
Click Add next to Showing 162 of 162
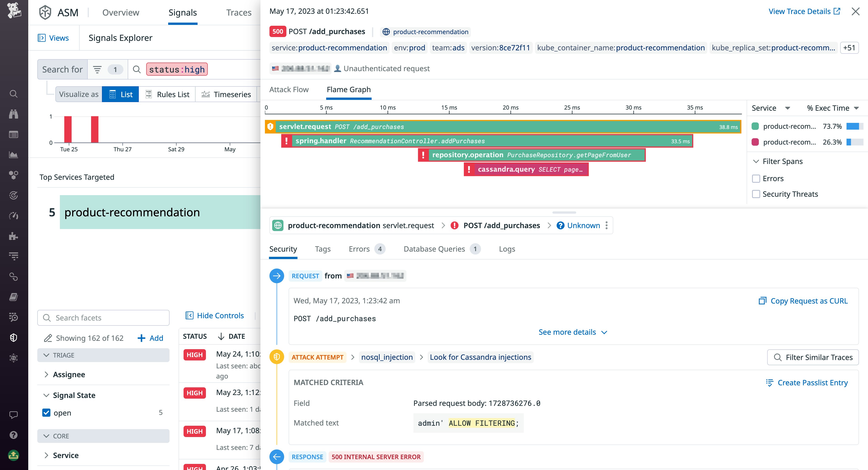150,338
